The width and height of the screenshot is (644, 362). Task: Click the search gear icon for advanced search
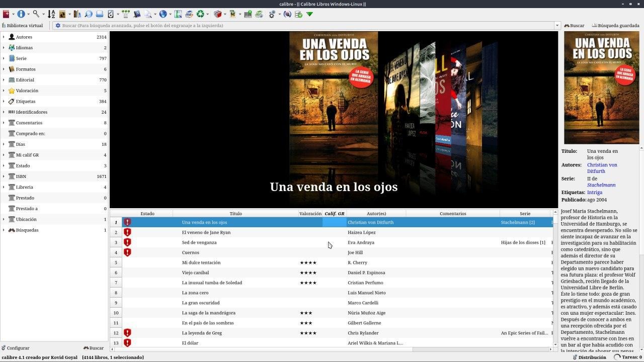pyautogui.click(x=58, y=26)
